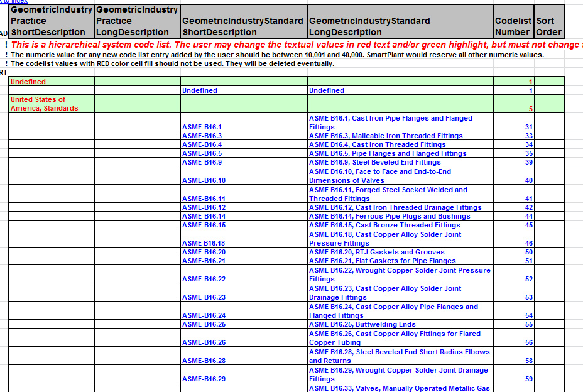
Task: Select the ASME-B16.11 cell
Action: 244,193
